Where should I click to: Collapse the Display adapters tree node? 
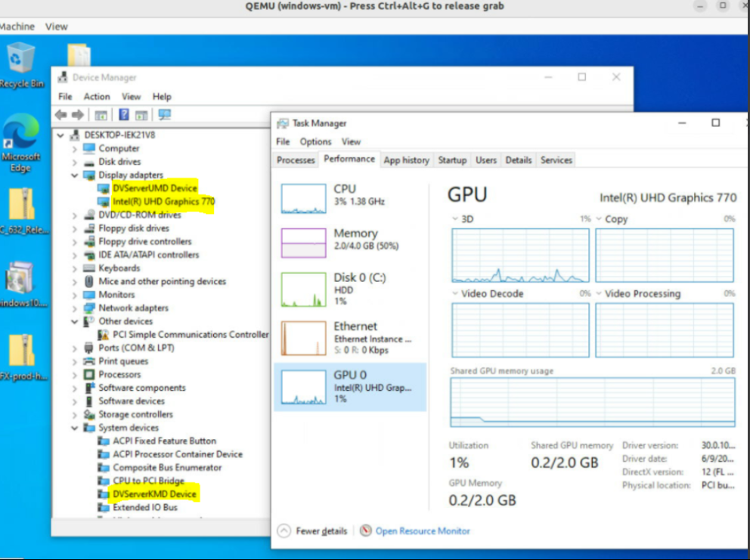click(74, 175)
